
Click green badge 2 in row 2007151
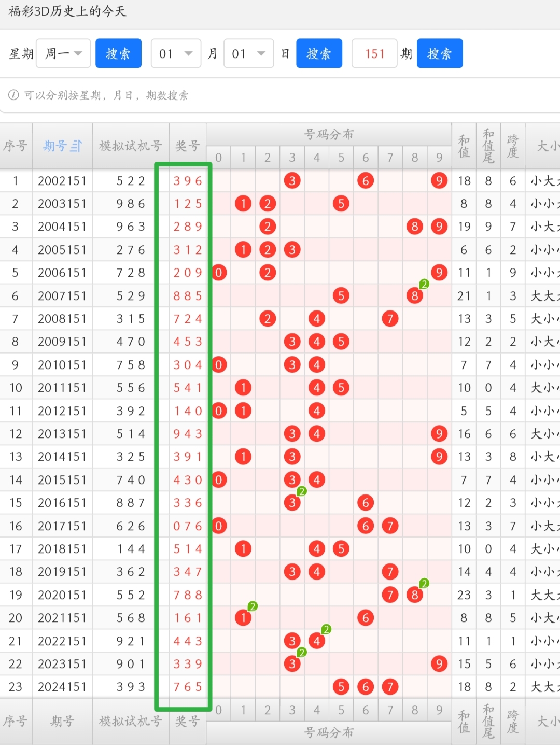click(424, 284)
